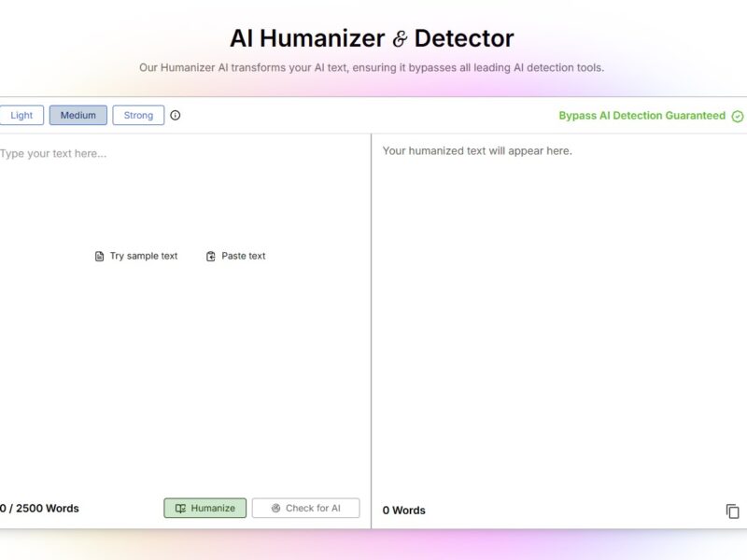Load text using Try sample text
Screen dimensions: 747x560
(x=143, y=256)
